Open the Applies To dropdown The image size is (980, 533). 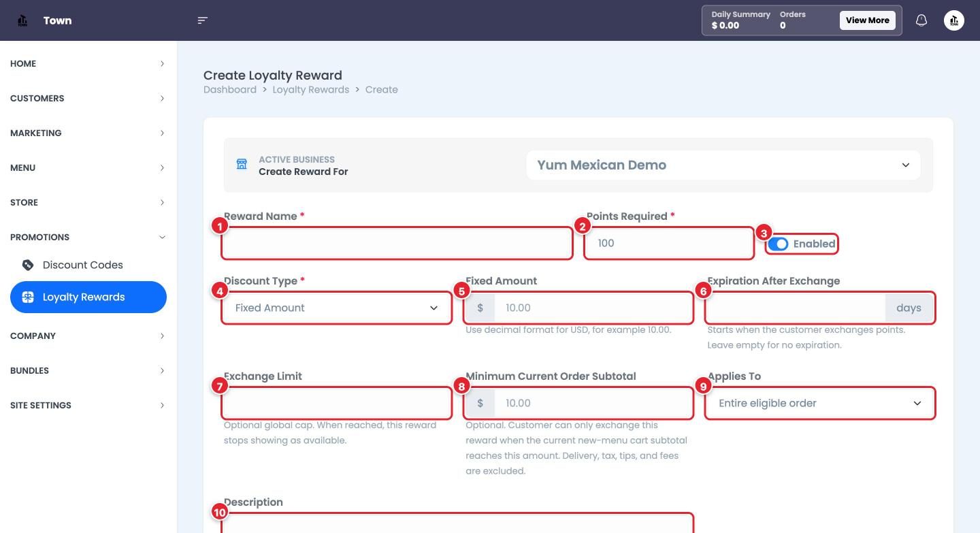pyautogui.click(x=820, y=403)
